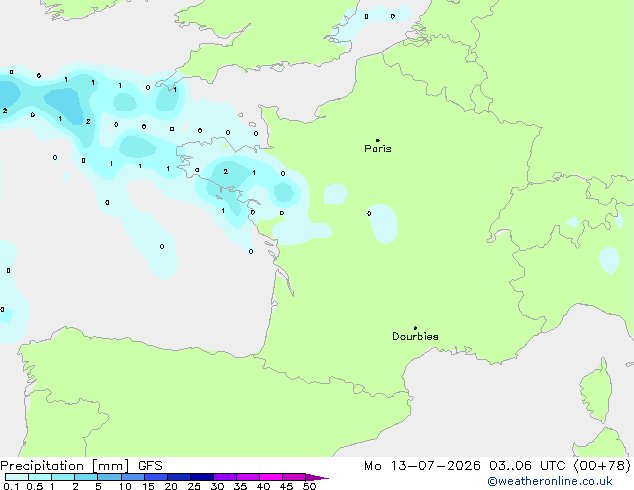The width and height of the screenshot is (634, 490).
Task: Click the 20 mm dark blue legend swatch
Action: click(x=179, y=477)
